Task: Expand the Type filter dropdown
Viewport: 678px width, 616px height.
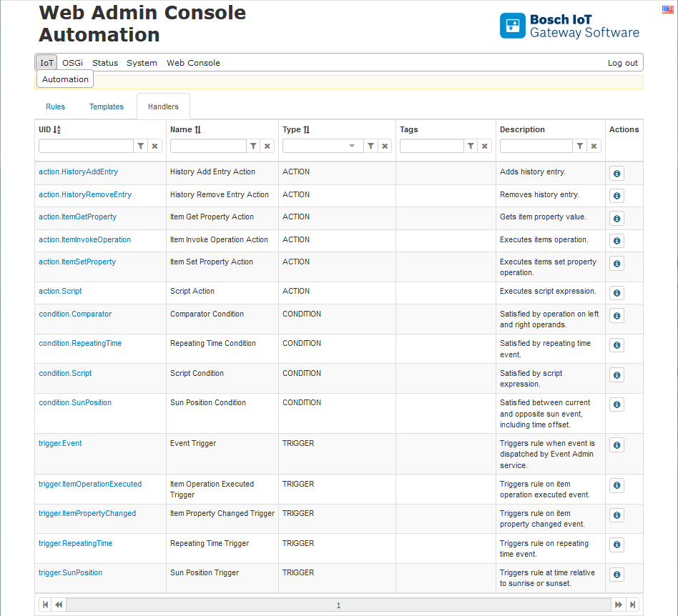Action: click(351, 146)
